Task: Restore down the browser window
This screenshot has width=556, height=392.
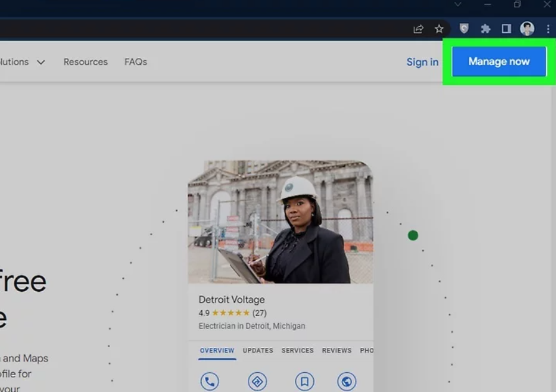Action: point(517,4)
